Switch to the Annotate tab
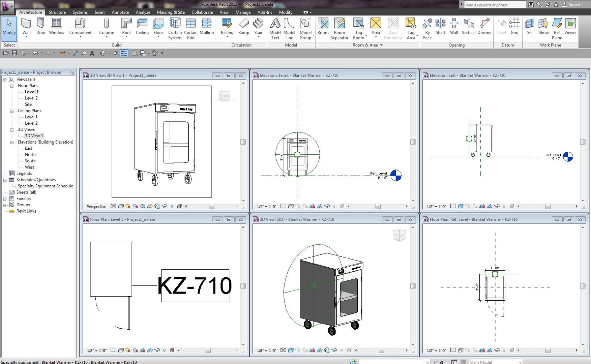591x364 pixels. (120, 12)
